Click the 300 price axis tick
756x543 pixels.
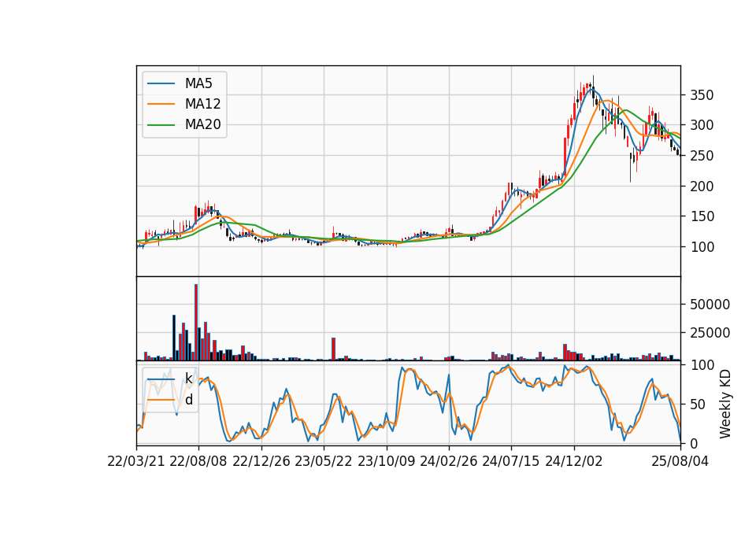[702, 125]
